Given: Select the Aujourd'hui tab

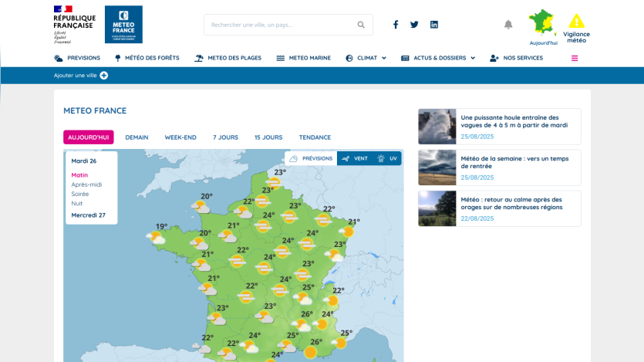Looking at the screenshot, I should click(88, 137).
